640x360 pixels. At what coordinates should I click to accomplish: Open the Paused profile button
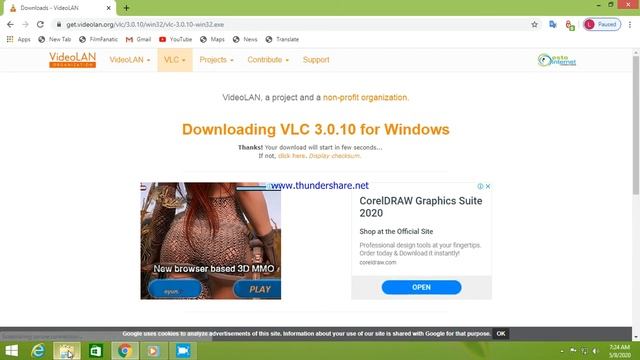coord(602,24)
